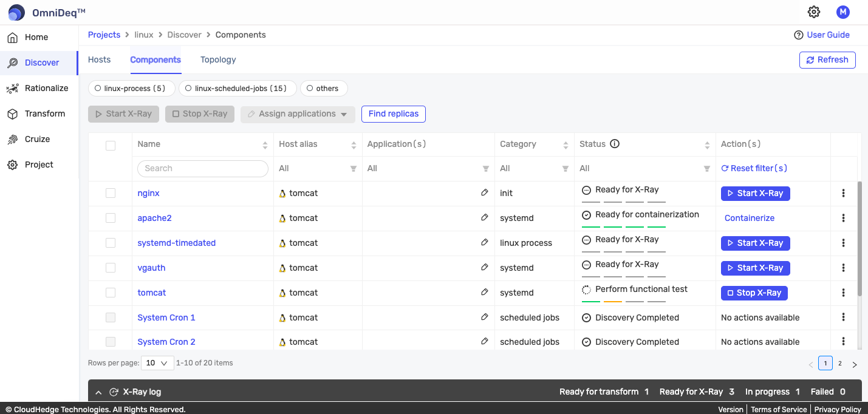Click the Rationalize sidebar icon

click(12, 89)
